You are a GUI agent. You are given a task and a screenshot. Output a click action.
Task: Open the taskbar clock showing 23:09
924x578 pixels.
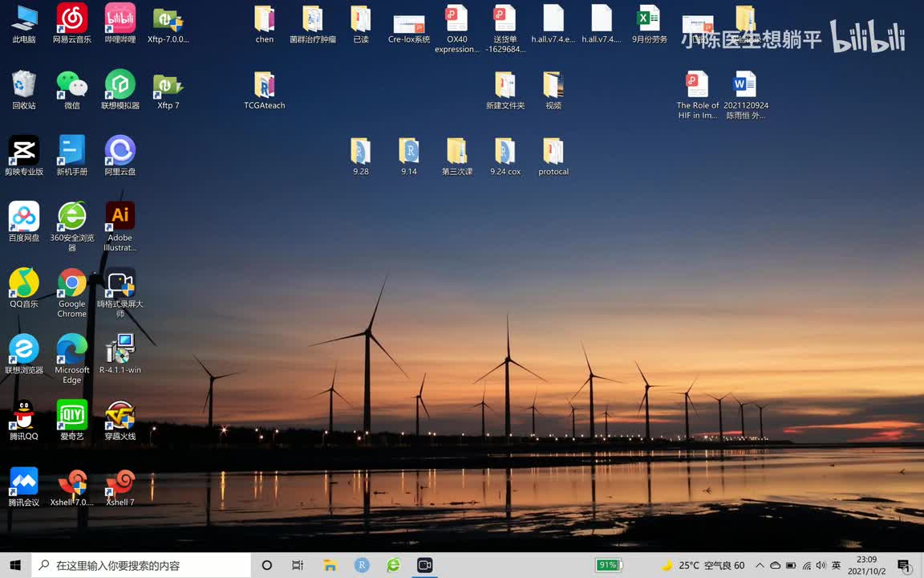(866, 565)
